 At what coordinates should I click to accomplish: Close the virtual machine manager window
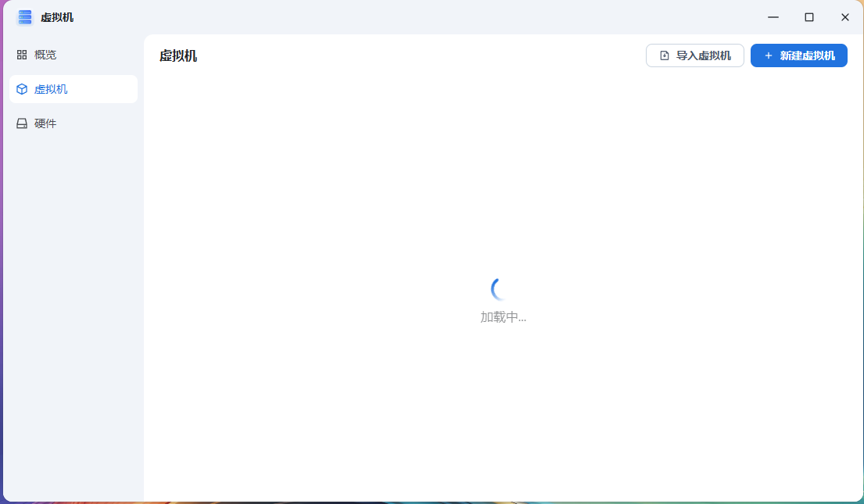click(x=844, y=16)
